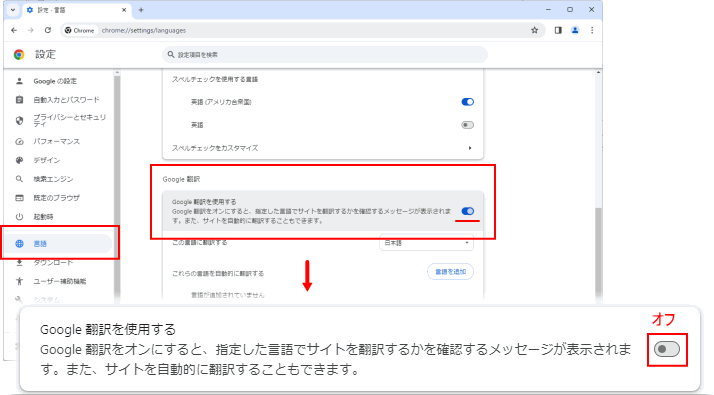Click the shield icon for プライバシー
Viewport: 714px width, 395px height.
pyautogui.click(x=19, y=120)
